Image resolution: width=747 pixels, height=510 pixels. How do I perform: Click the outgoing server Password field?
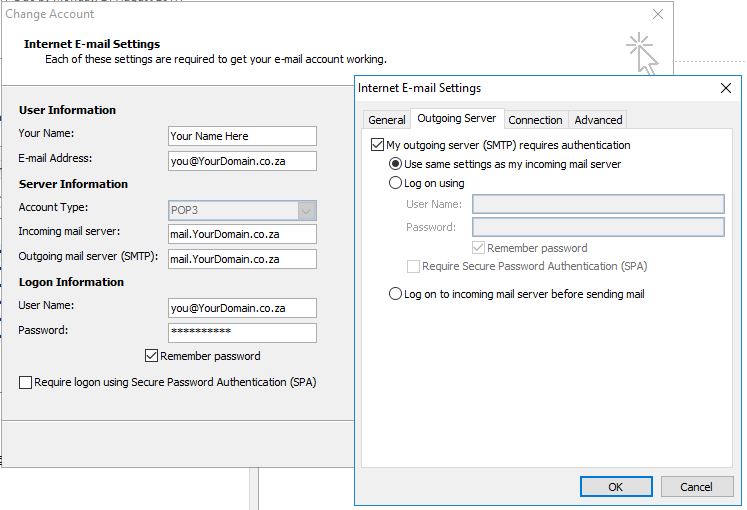pyautogui.click(x=598, y=227)
